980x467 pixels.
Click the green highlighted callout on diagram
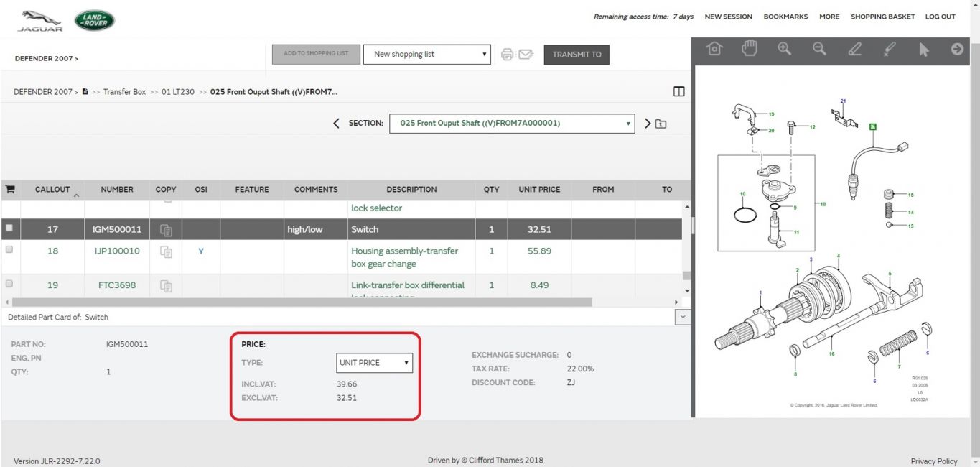(873, 126)
